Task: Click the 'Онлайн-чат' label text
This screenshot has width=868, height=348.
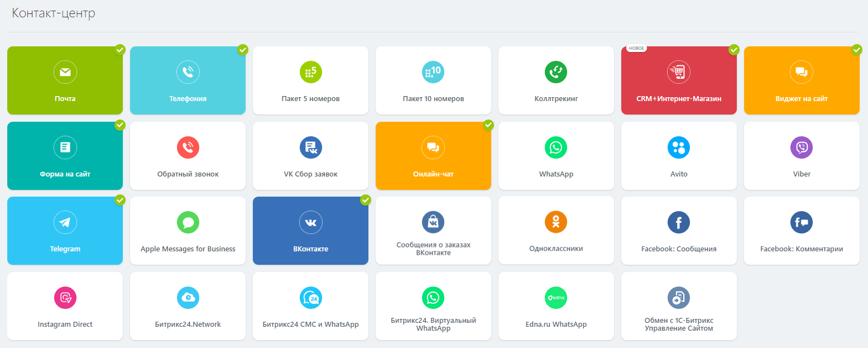Action: [433, 174]
